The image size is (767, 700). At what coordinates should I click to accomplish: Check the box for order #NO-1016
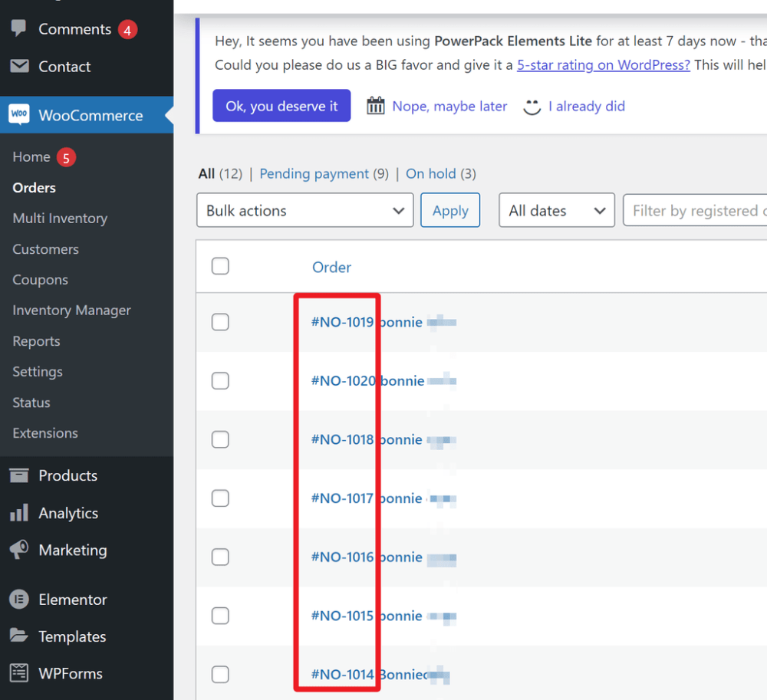click(x=220, y=557)
